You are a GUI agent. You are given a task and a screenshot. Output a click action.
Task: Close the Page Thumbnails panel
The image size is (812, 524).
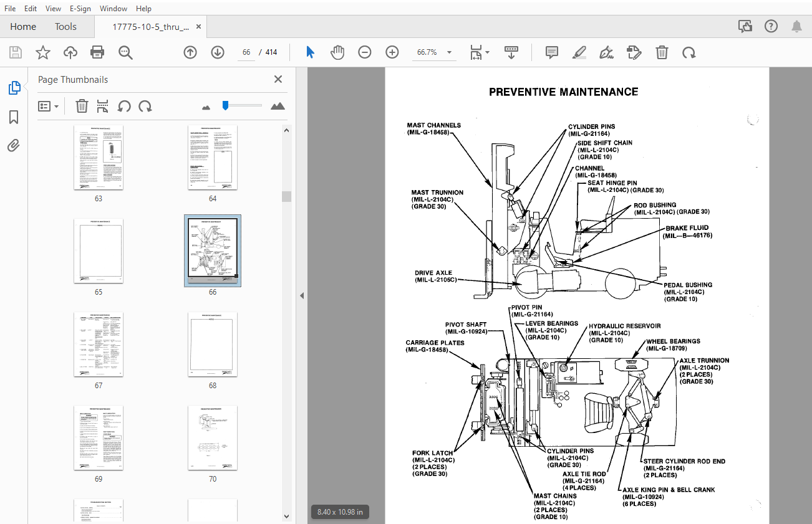click(x=278, y=79)
